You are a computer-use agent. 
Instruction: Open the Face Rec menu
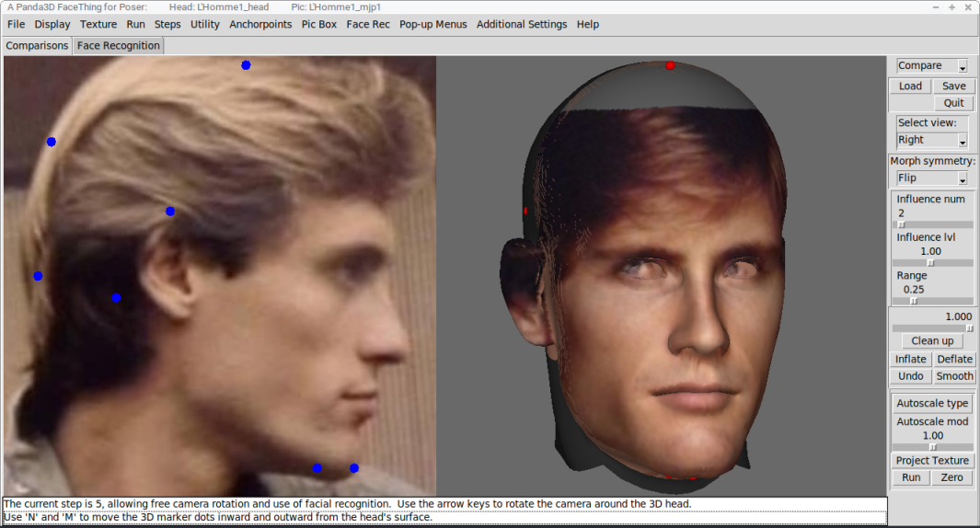(x=367, y=24)
